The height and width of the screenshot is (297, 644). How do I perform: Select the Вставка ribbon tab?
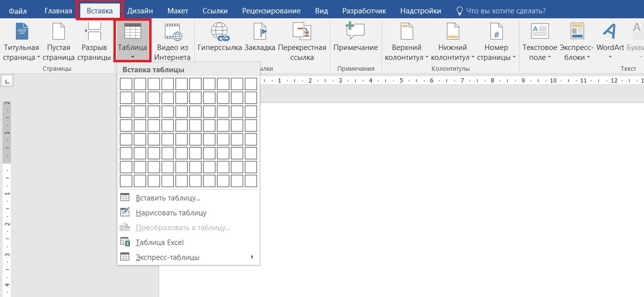pyautogui.click(x=100, y=11)
